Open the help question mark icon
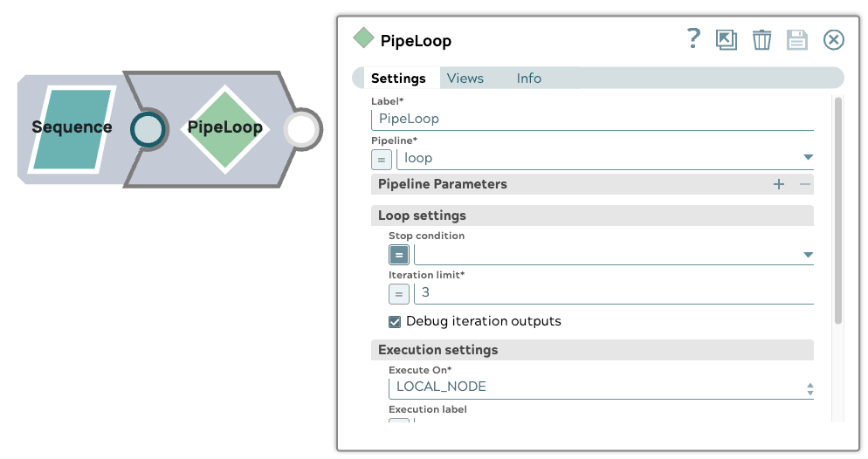This screenshot has height=459, width=868. pos(693,38)
